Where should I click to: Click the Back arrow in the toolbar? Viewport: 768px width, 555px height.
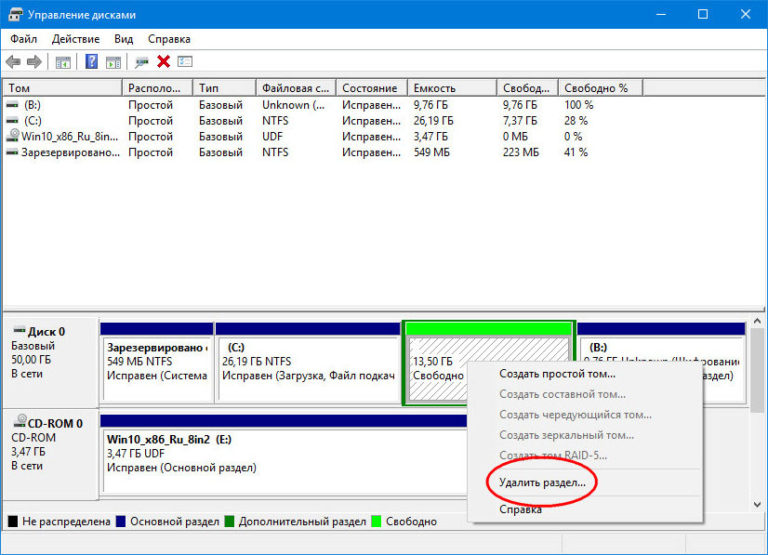tap(14, 62)
